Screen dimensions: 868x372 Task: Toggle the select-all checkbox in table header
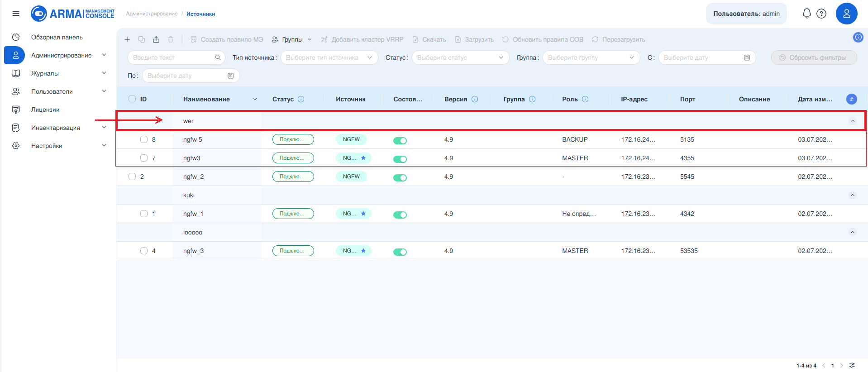click(132, 99)
